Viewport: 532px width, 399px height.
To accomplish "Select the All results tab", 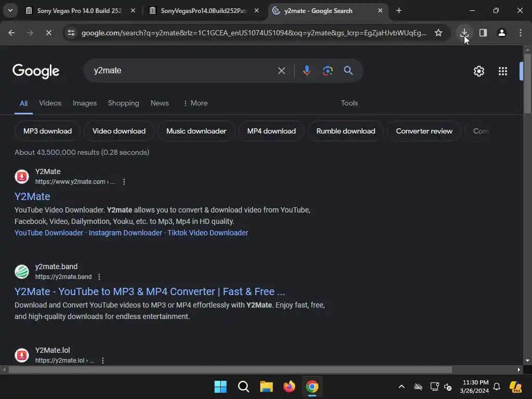I will (23, 103).
